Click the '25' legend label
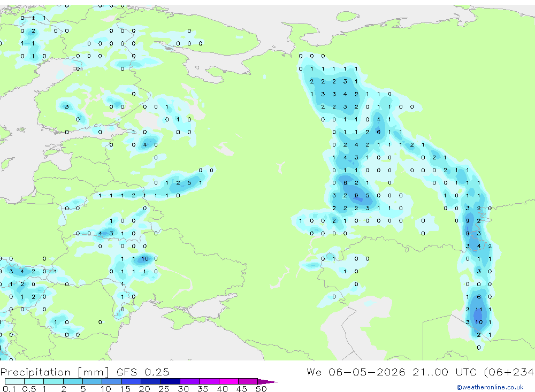535x392 pixels. [x=164, y=389]
